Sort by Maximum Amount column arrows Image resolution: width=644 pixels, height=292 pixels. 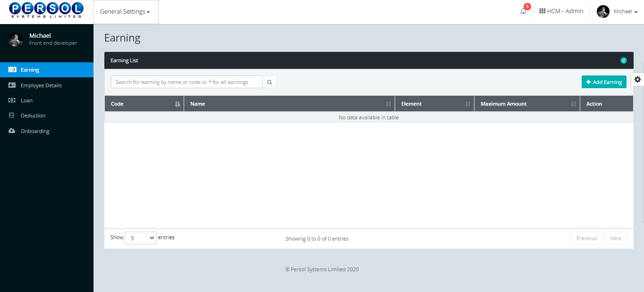574,104
